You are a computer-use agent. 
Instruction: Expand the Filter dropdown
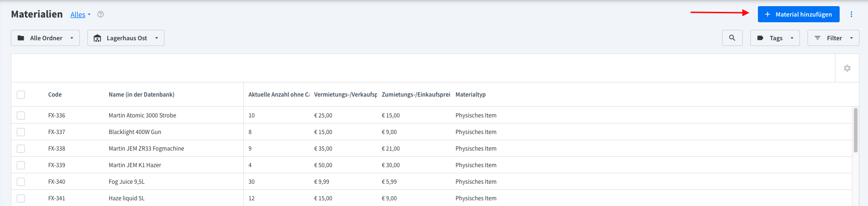pyautogui.click(x=834, y=38)
